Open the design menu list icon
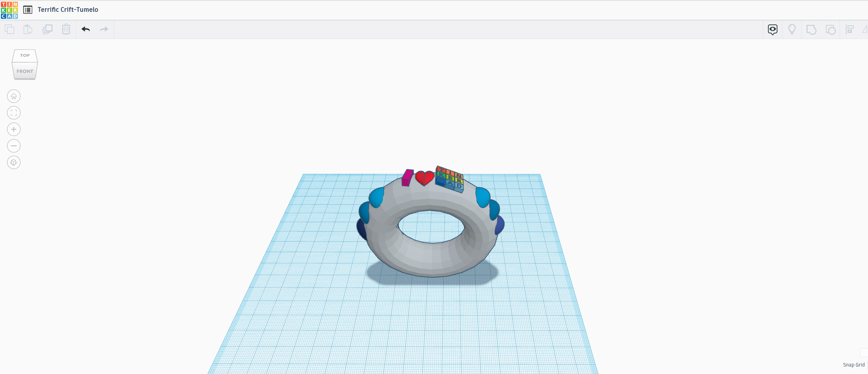 28,9
